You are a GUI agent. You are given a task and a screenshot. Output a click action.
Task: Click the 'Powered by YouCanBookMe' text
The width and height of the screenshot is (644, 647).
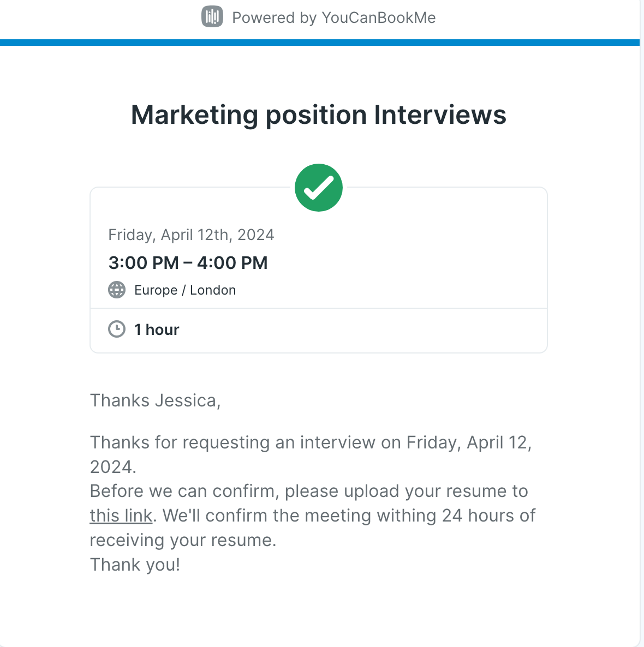click(333, 18)
